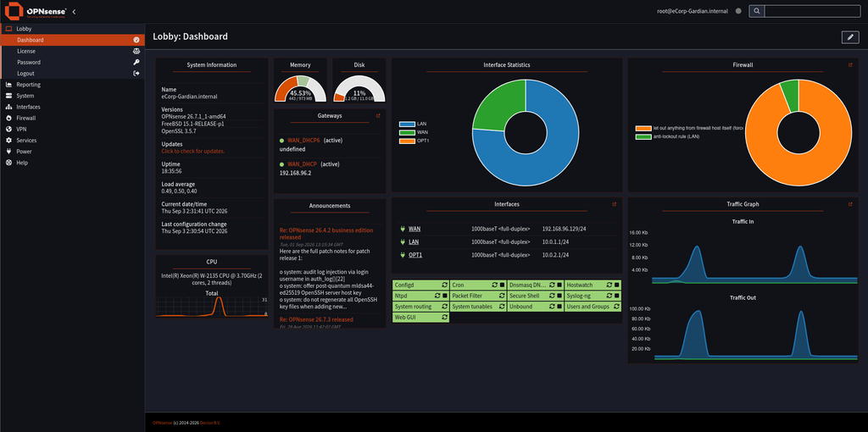The width and height of the screenshot is (868, 432).
Task: Restart the Unbound service
Action: 552,307
